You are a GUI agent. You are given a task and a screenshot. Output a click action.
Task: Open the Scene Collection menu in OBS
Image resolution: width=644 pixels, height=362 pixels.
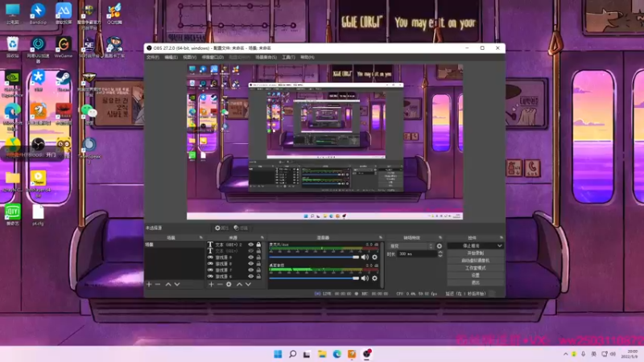click(266, 57)
